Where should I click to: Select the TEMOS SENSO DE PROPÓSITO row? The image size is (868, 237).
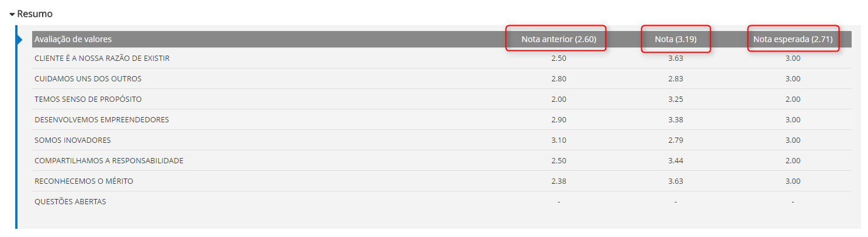[x=442, y=99]
